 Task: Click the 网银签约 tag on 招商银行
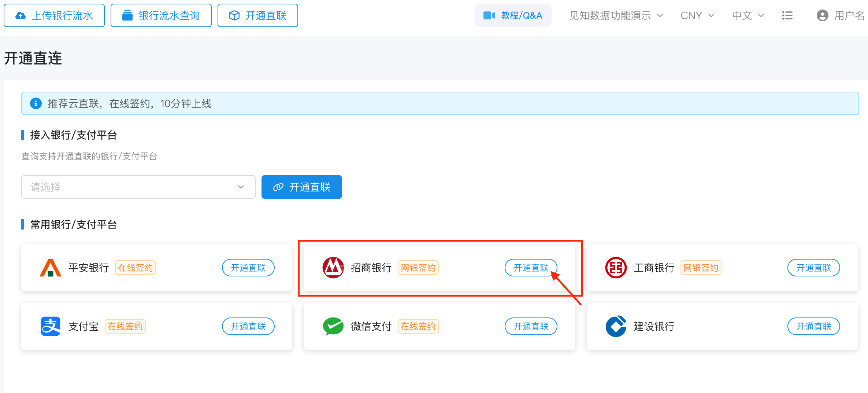click(x=418, y=268)
